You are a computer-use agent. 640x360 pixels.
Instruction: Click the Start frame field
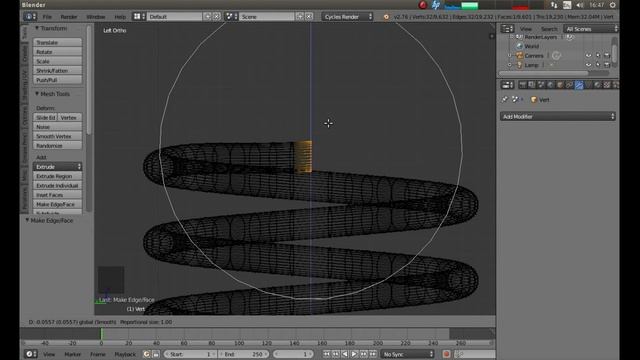click(190, 354)
